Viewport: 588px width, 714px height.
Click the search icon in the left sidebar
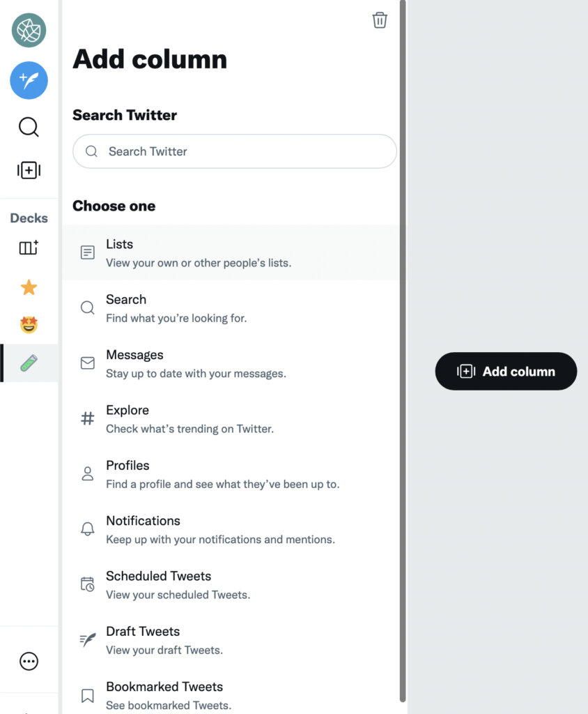29,127
